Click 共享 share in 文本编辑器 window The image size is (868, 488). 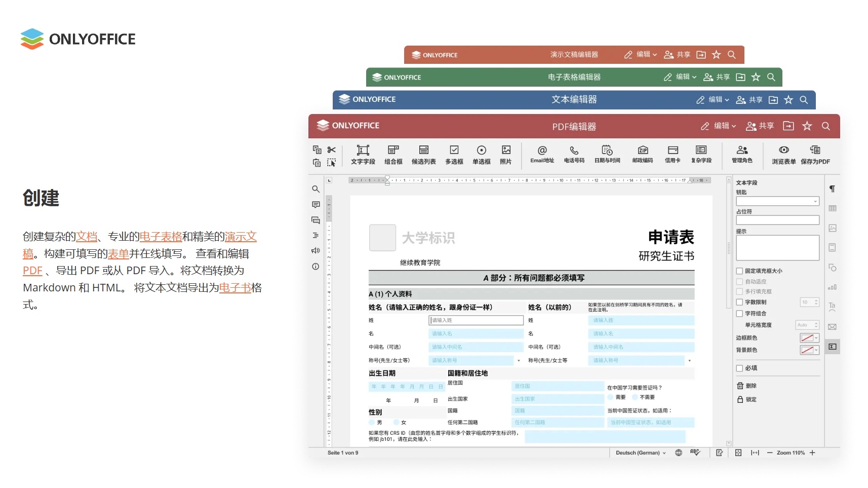(x=749, y=100)
